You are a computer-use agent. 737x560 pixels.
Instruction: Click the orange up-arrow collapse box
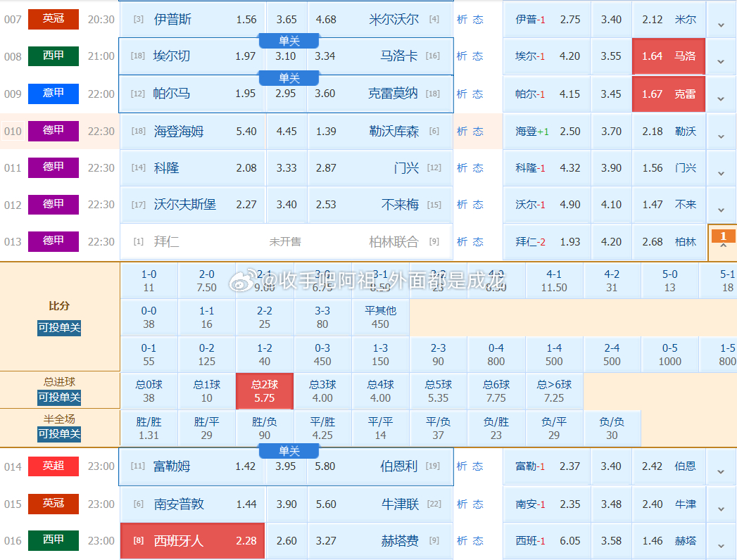[x=724, y=243]
